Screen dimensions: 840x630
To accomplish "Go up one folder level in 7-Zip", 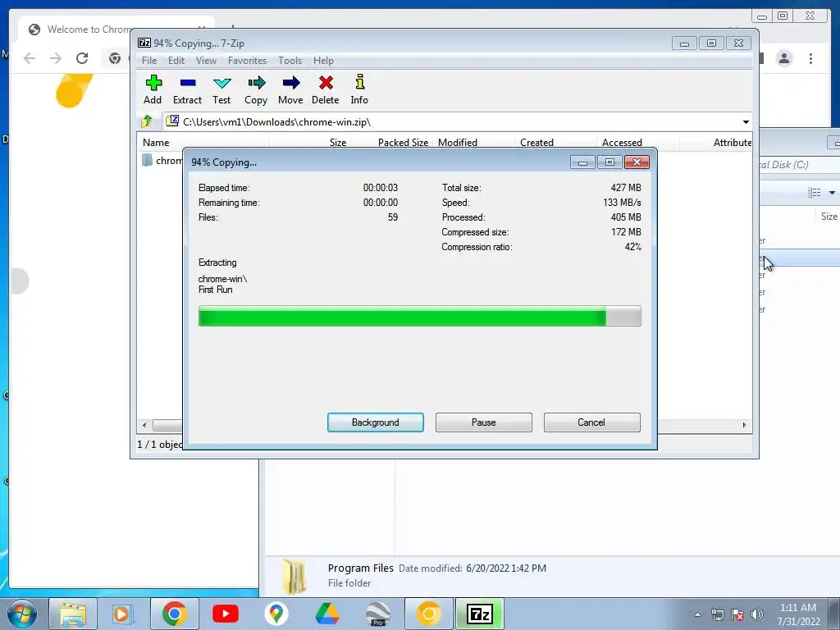I will [x=147, y=121].
